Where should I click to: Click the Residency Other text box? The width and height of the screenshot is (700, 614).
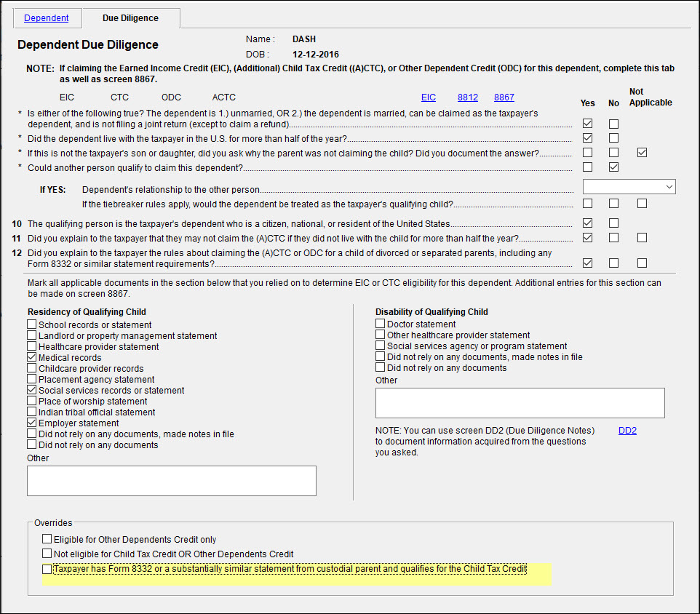pos(172,481)
